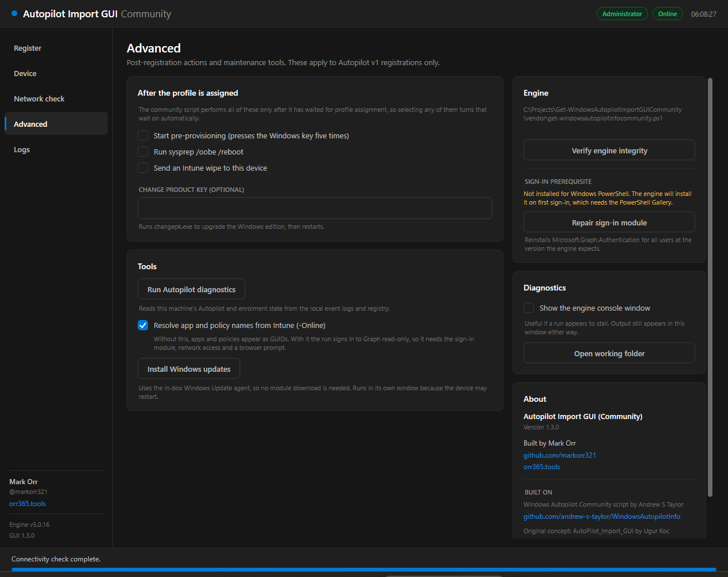The width and height of the screenshot is (728, 577).
Task: Click the 'CHANGE PRODUCT KEY (OPTIONAL)' label
Action: click(191, 190)
